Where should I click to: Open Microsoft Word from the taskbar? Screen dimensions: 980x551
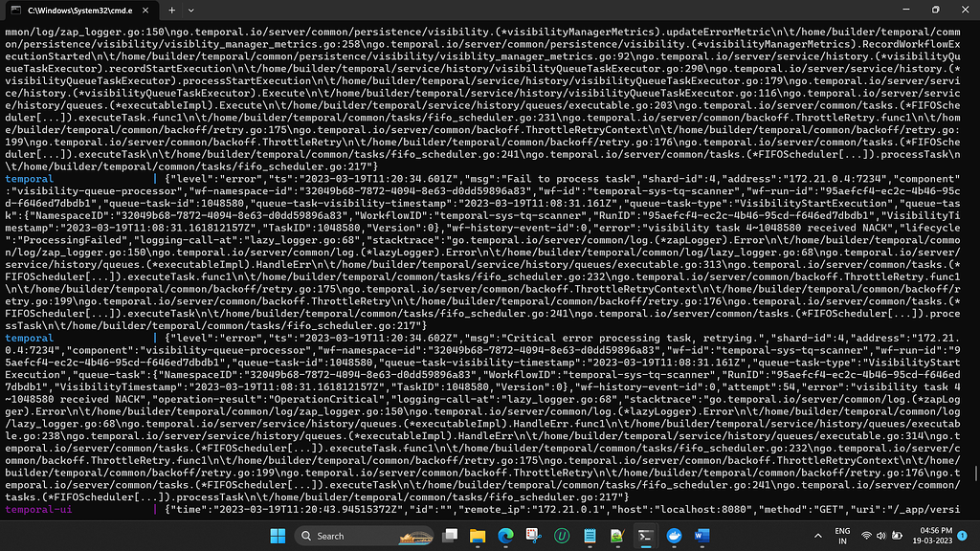[x=700, y=536]
